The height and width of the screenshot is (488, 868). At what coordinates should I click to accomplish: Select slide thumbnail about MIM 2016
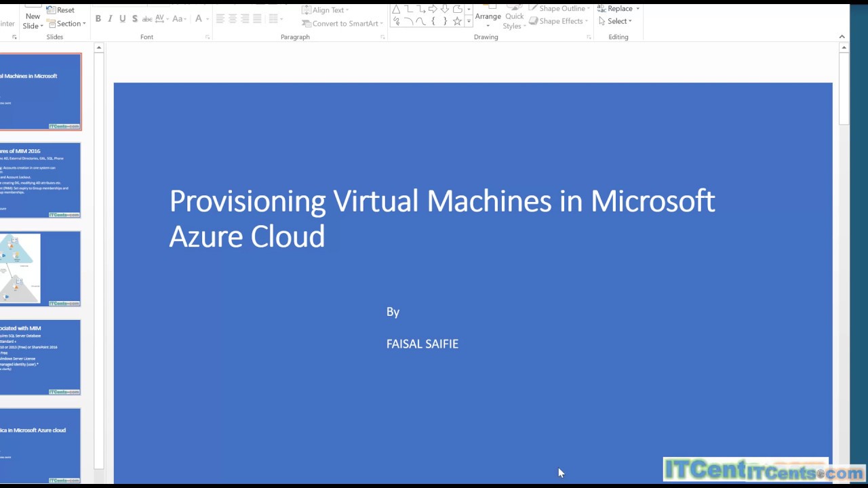(x=40, y=180)
